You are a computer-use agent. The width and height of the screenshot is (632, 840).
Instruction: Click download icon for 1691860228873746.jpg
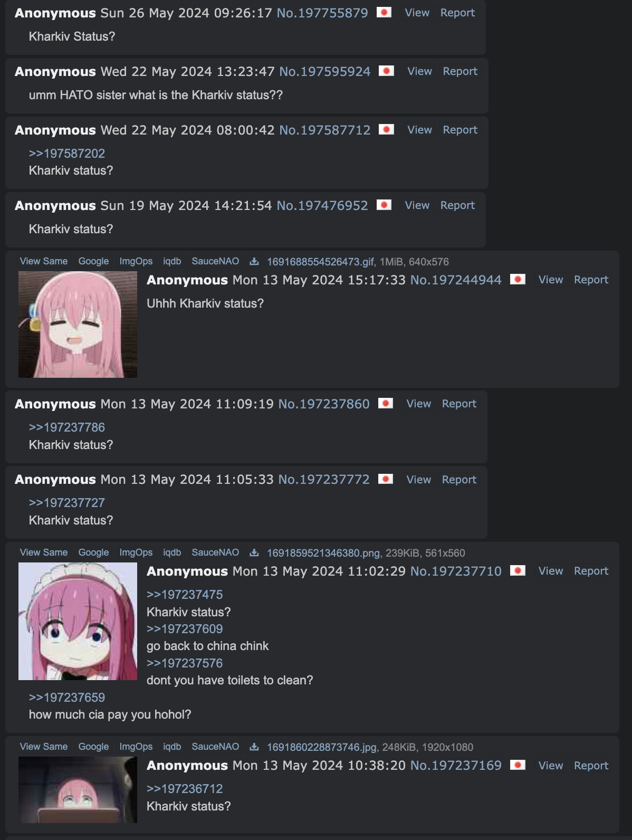coord(254,747)
